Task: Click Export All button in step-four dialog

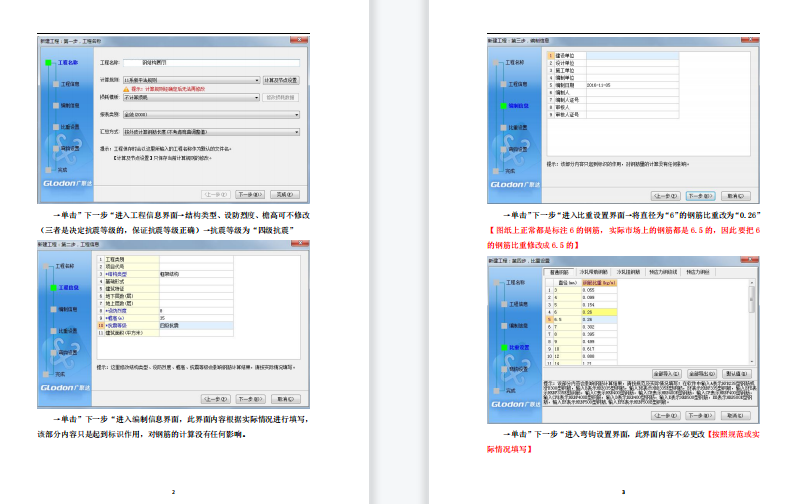Action: tap(702, 374)
